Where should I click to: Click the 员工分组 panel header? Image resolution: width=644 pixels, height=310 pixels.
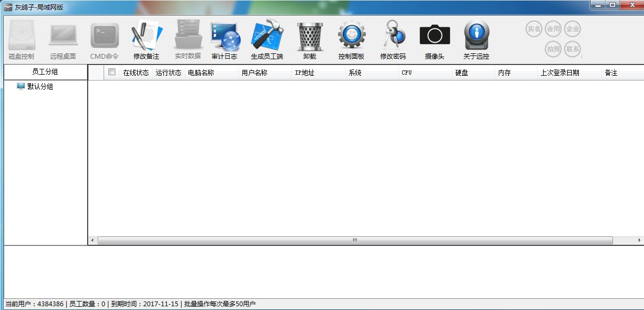(x=45, y=71)
